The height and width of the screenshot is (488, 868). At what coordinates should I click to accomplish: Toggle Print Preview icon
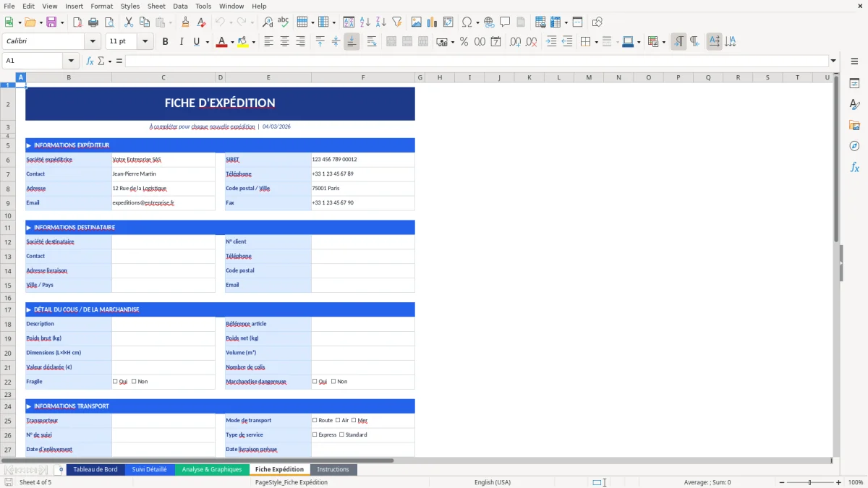[108, 22]
